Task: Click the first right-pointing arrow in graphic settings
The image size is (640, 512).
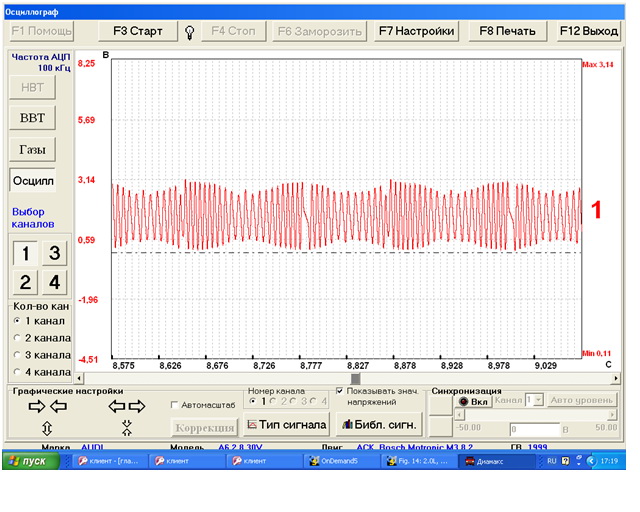Action: tap(37, 406)
